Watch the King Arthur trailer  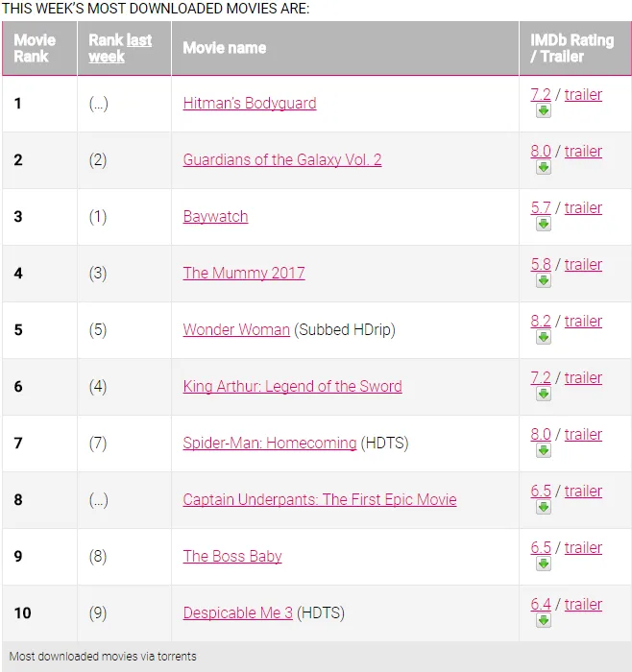click(583, 377)
